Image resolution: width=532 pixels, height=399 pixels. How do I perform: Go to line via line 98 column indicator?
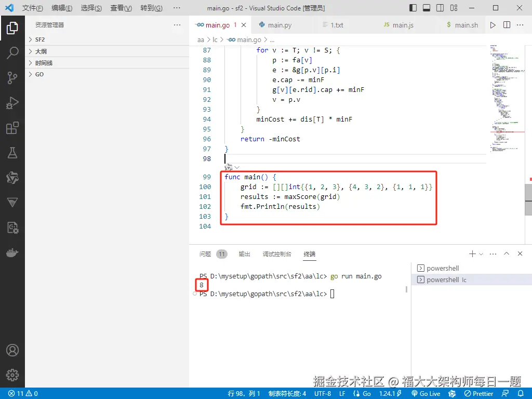click(244, 394)
